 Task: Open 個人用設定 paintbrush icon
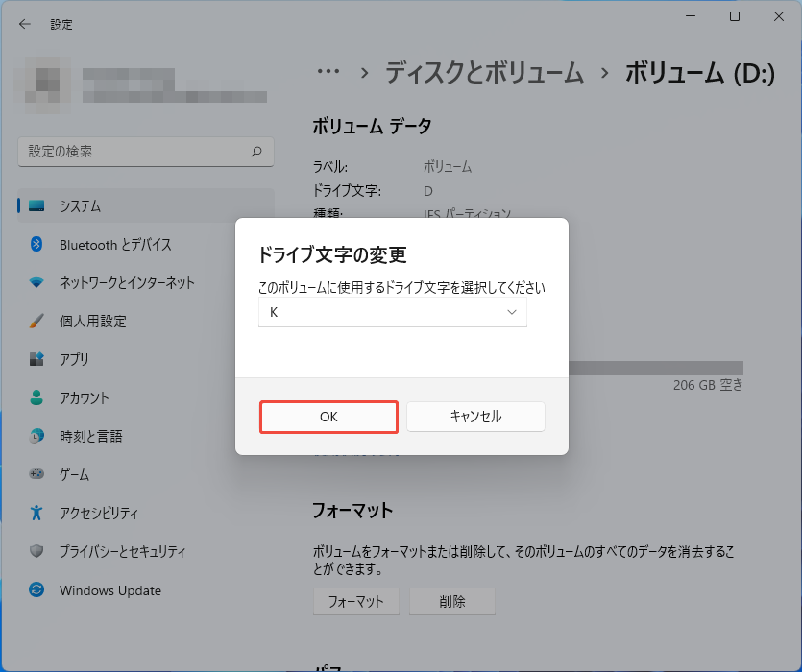point(36,321)
